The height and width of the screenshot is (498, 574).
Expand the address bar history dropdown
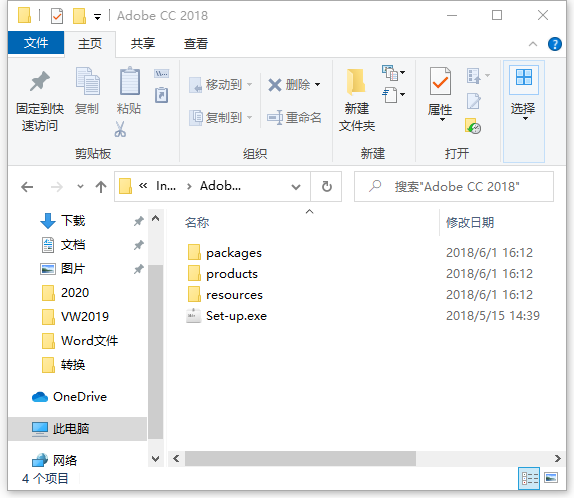pos(296,187)
